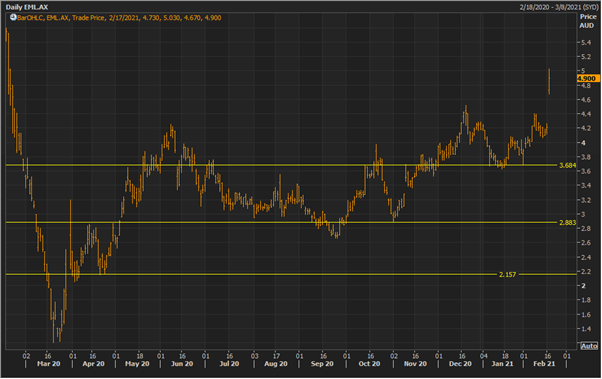Click the 18 date tick above May 20
This screenshot has height=379, width=602.
[140, 356]
